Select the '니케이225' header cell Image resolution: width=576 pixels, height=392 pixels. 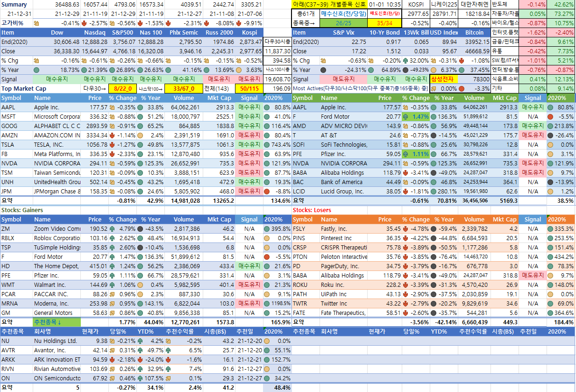[444, 4]
